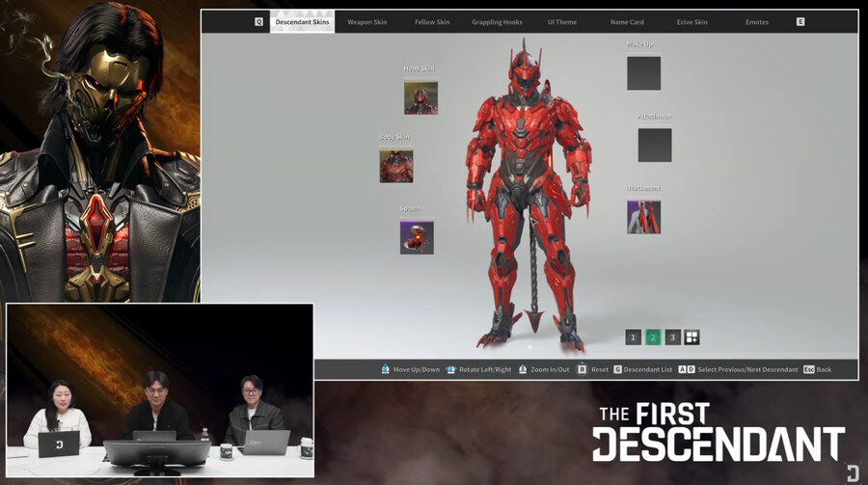Select the Body Skin thumbnail slot

coord(396,166)
